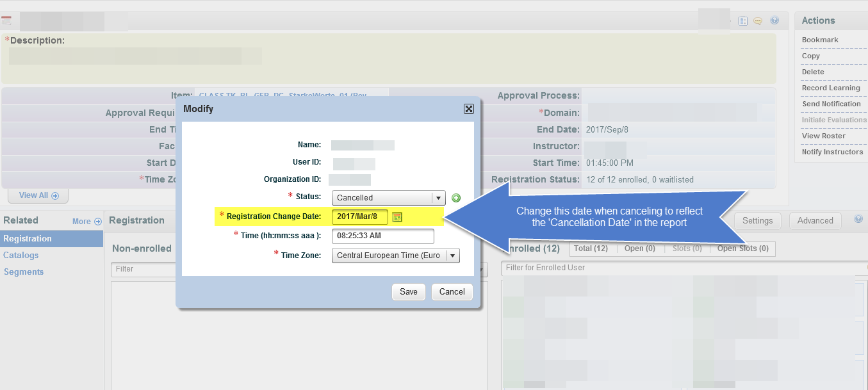Click the View All button

(38, 195)
